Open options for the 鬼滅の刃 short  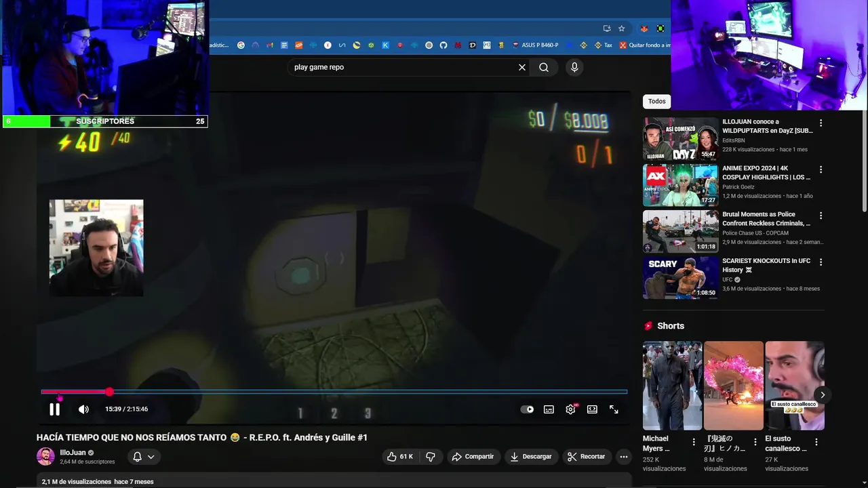[x=755, y=442]
